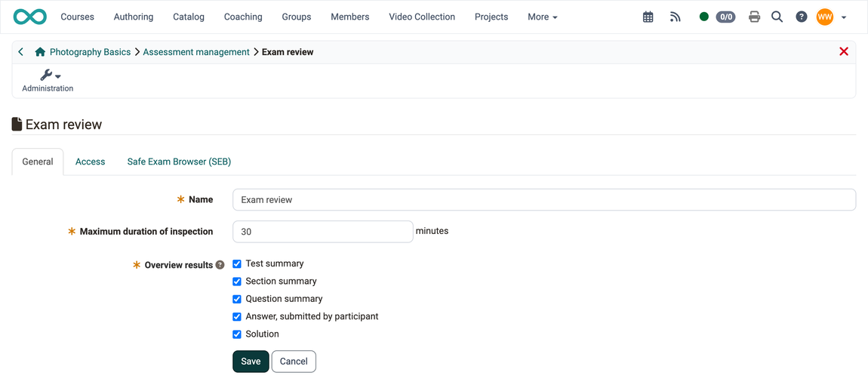Open the Authoring menu item

pyautogui.click(x=134, y=17)
